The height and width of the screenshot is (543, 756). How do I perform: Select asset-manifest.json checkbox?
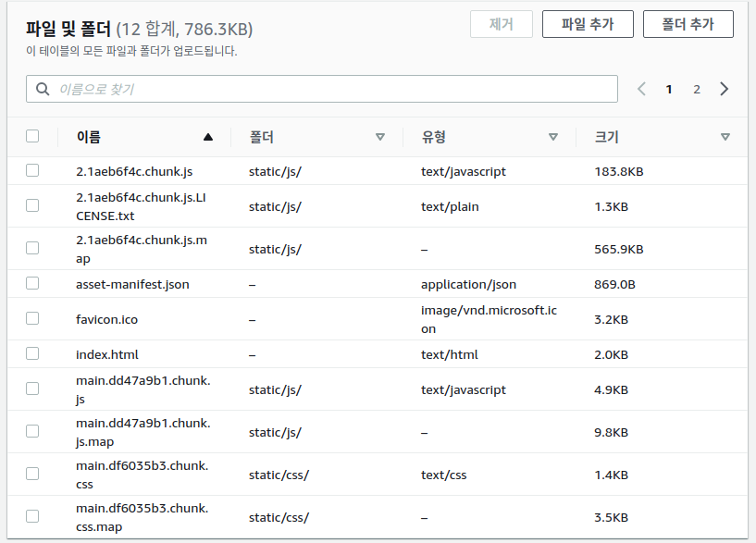coord(32,283)
